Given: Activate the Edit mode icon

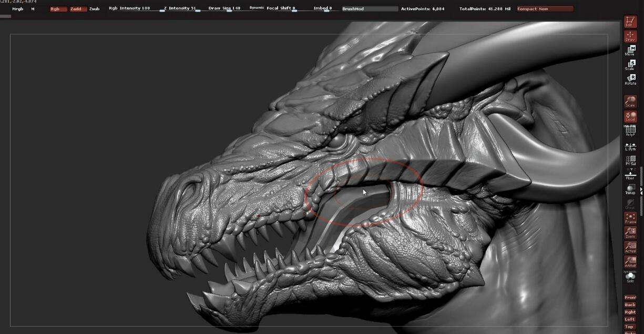Looking at the screenshot, I should [630, 22].
